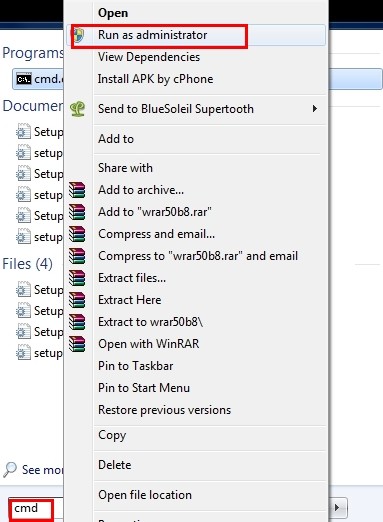
Task: Click the cmd program icon in results
Action: [x=24, y=79]
